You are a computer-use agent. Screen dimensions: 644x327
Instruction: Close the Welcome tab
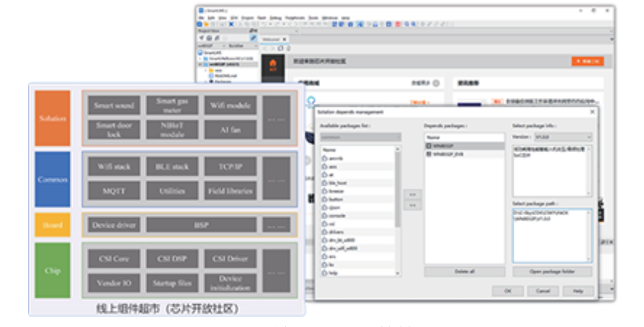point(284,40)
